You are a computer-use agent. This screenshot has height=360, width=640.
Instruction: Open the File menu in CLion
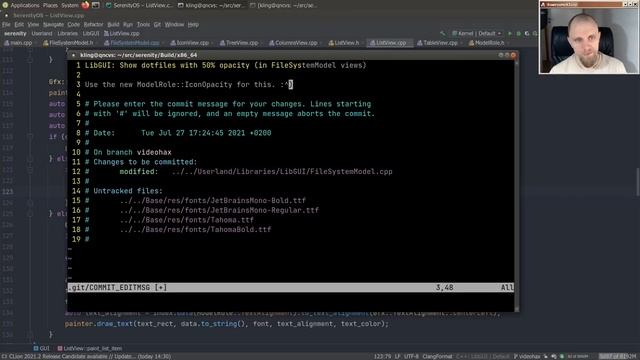coord(6,24)
